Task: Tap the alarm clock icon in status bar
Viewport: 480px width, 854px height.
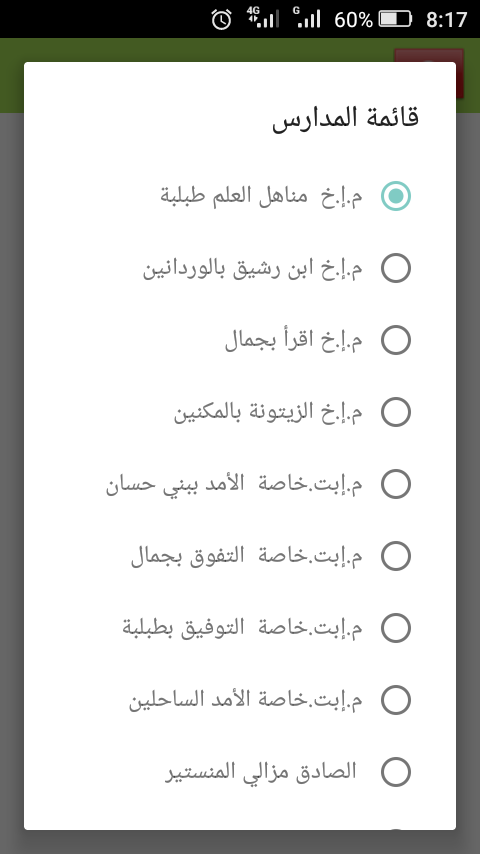Action: click(221, 20)
